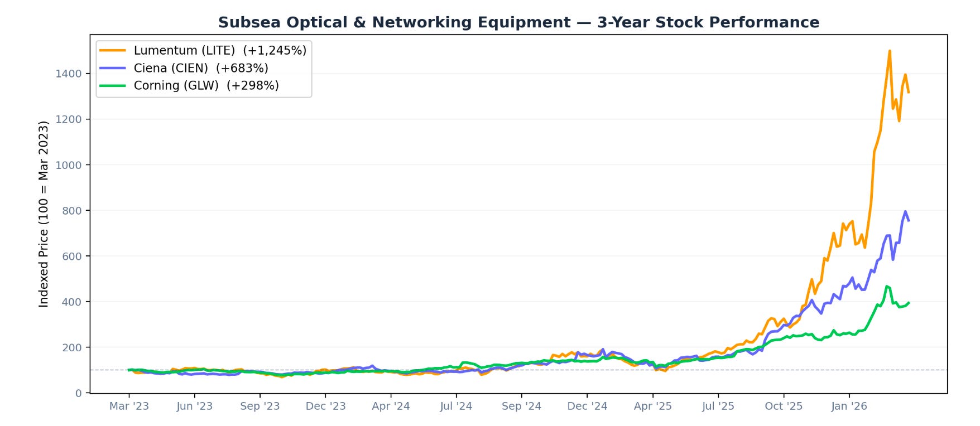Click the 200 y-axis tick label
This screenshot has height=426, width=980.
(71, 347)
